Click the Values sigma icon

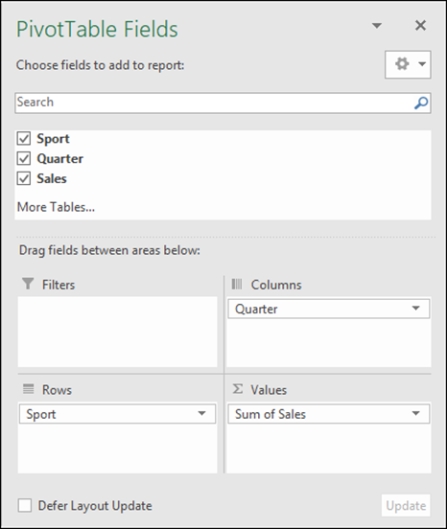click(238, 389)
